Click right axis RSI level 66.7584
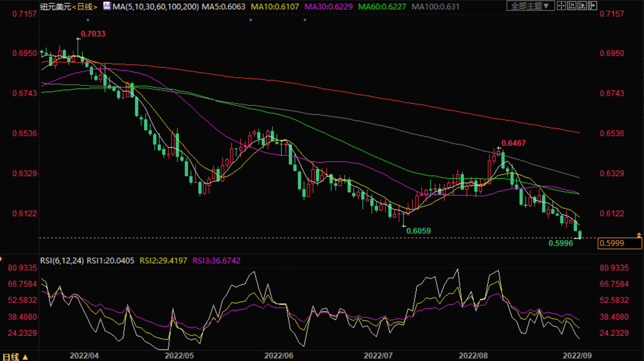The width and height of the screenshot is (644, 361). pyautogui.click(x=614, y=284)
